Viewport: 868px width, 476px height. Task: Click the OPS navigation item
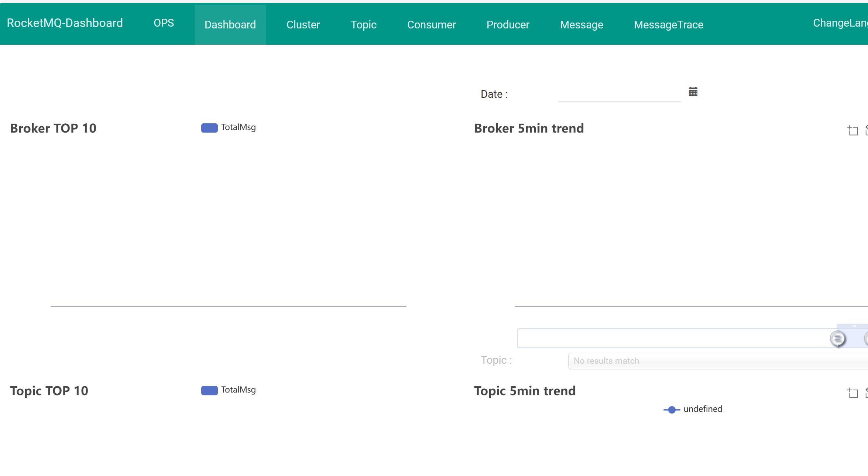pos(164,23)
